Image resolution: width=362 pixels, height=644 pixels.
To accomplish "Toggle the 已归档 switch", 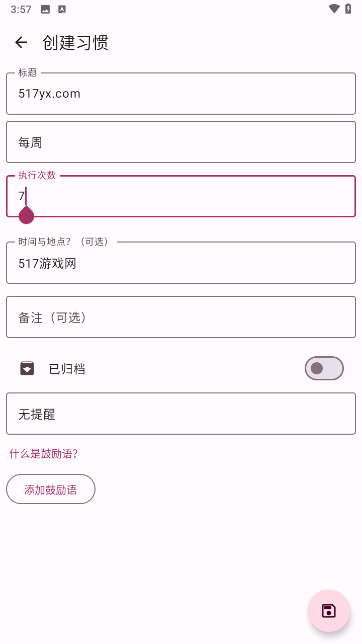I will [x=324, y=368].
